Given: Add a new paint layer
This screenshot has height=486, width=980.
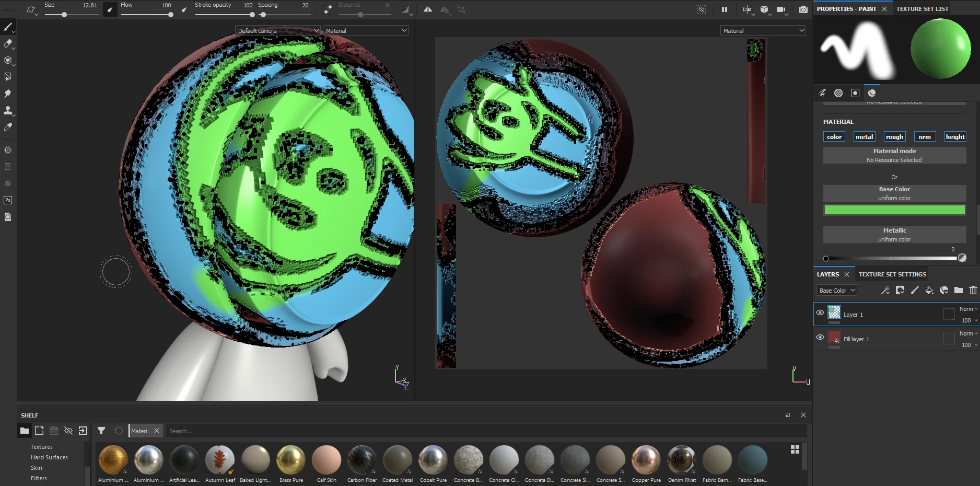Looking at the screenshot, I should pos(914,291).
